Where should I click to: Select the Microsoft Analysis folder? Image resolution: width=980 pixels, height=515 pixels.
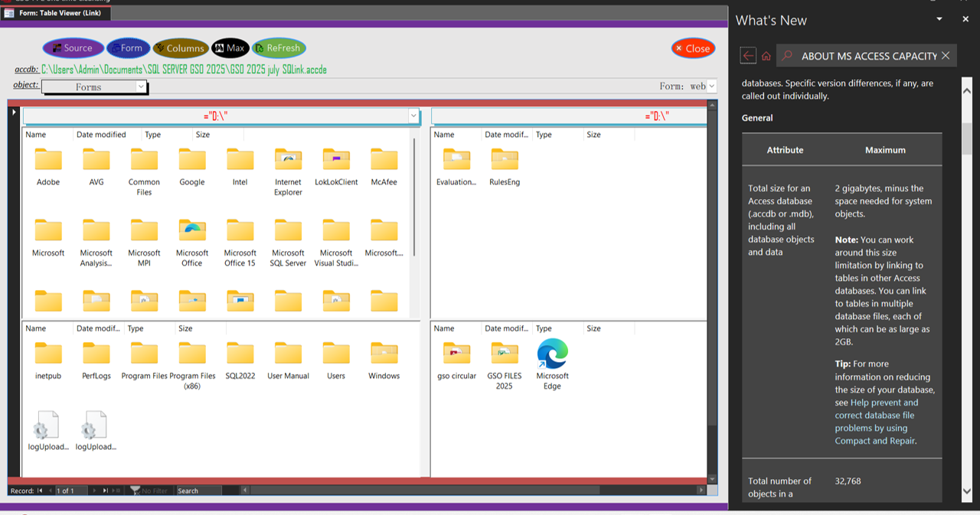(96, 243)
